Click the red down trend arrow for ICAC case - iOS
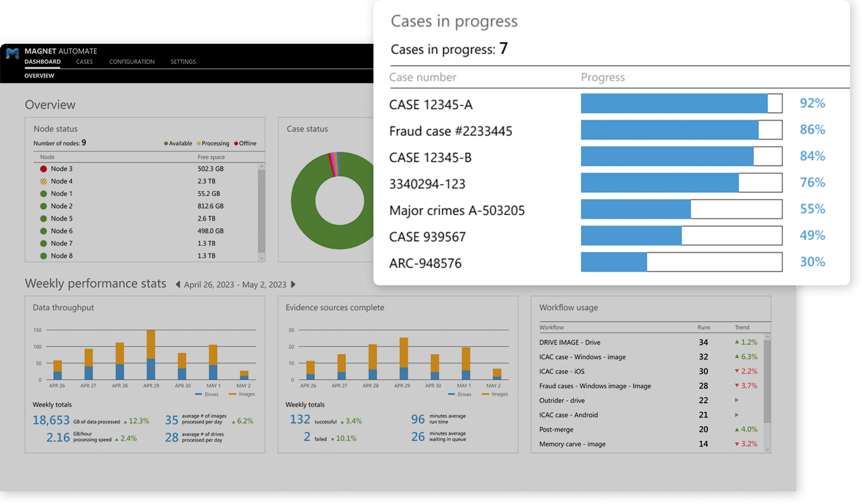 [x=737, y=372]
